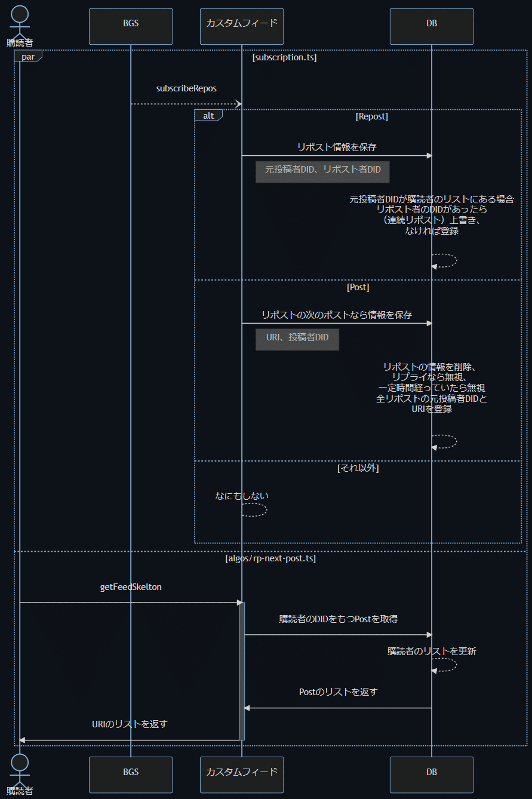Click the Postのリストを返す message label
532x799 pixels.
[338, 692]
